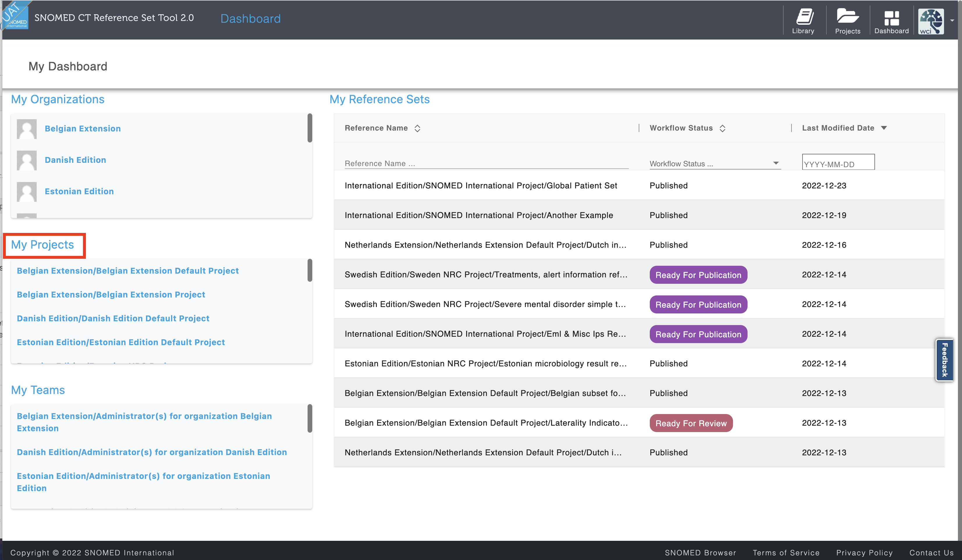
Task: Click Ready For Publication badge for Treatments
Action: click(x=698, y=275)
